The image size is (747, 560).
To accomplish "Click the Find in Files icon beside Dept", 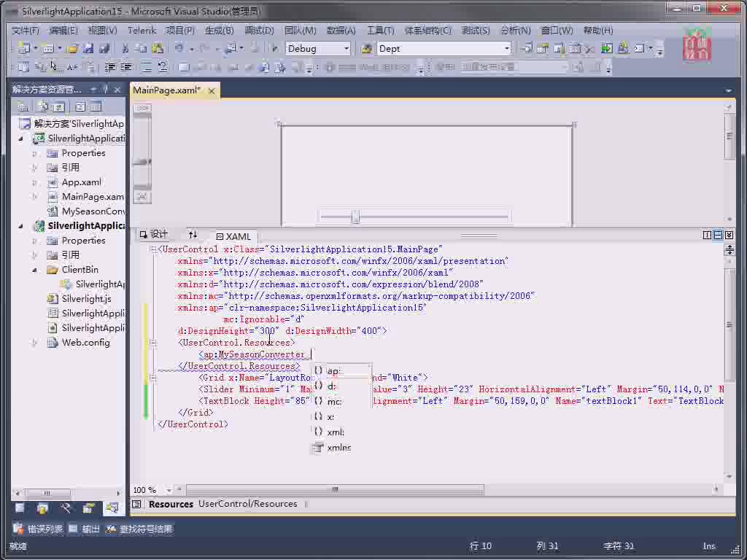I will coord(366,49).
